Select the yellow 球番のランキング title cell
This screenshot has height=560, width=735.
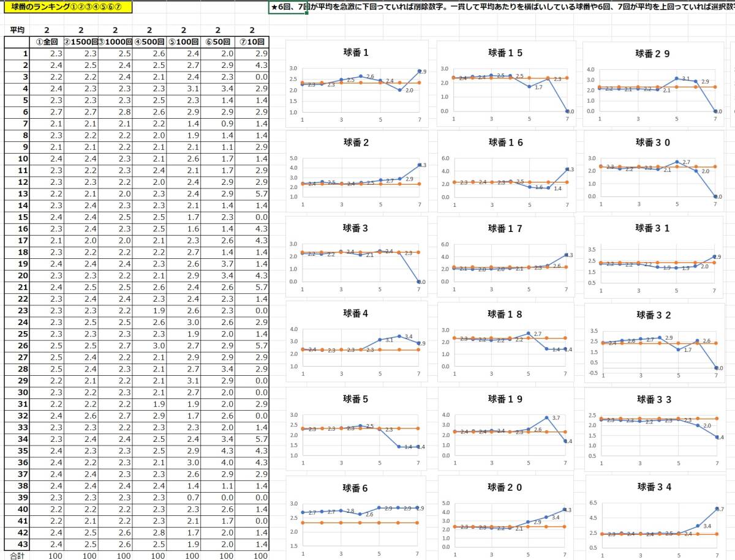click(x=67, y=7)
